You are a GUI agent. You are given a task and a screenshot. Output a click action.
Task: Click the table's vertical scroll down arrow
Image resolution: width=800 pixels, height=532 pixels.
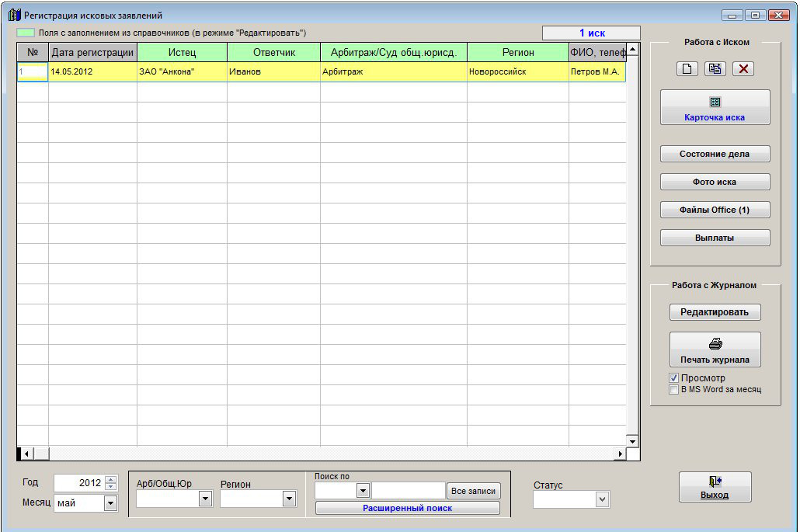(633, 442)
